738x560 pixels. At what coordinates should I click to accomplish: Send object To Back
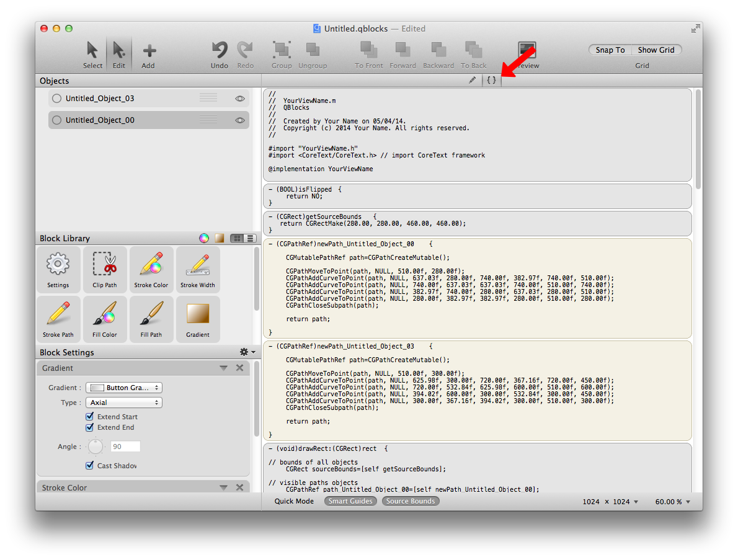tap(473, 55)
